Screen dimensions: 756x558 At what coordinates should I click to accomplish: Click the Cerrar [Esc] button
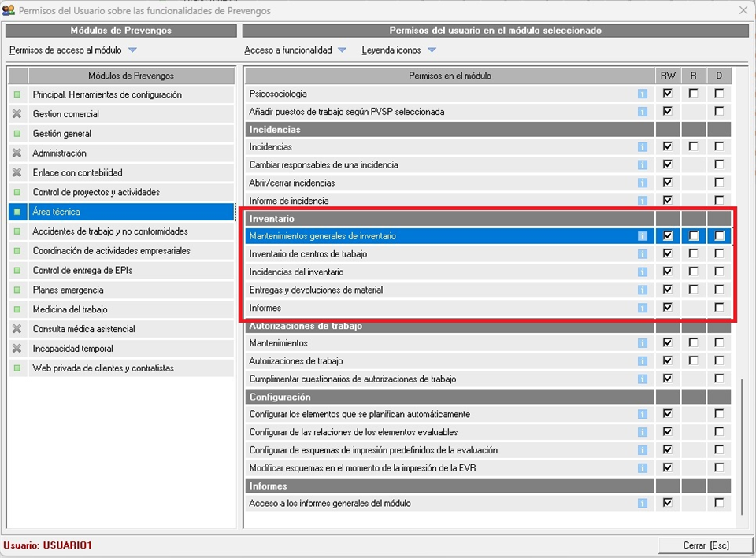pos(705,545)
